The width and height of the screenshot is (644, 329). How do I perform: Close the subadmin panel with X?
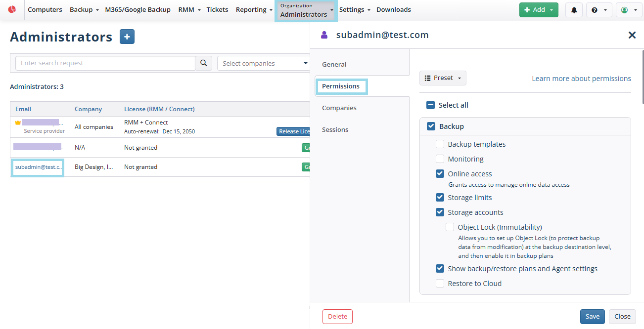click(x=632, y=35)
